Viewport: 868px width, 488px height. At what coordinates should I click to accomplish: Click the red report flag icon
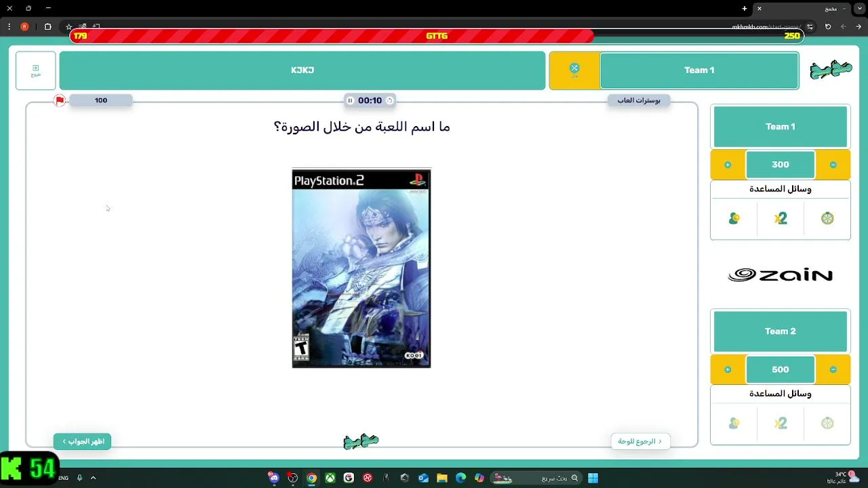pos(60,100)
